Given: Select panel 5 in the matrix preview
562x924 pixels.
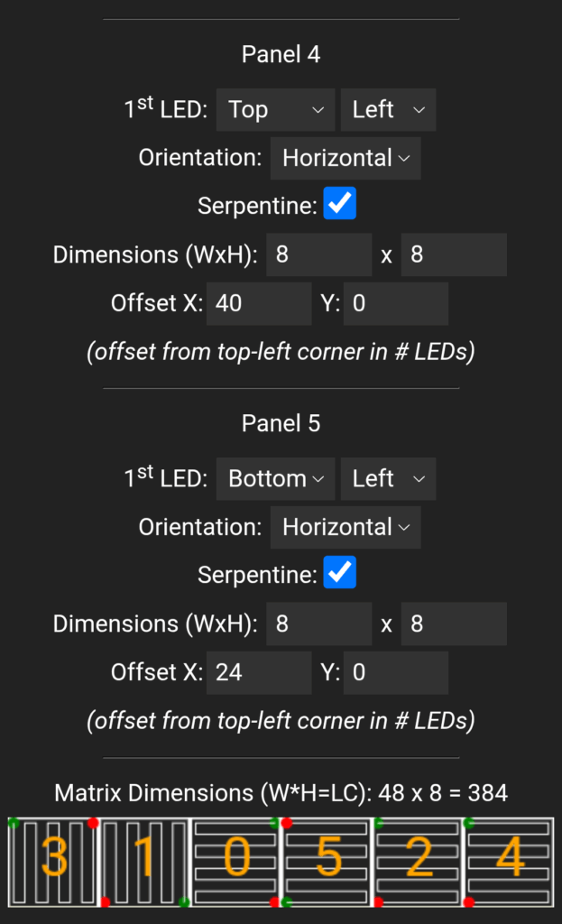Looking at the screenshot, I should 327,862.
